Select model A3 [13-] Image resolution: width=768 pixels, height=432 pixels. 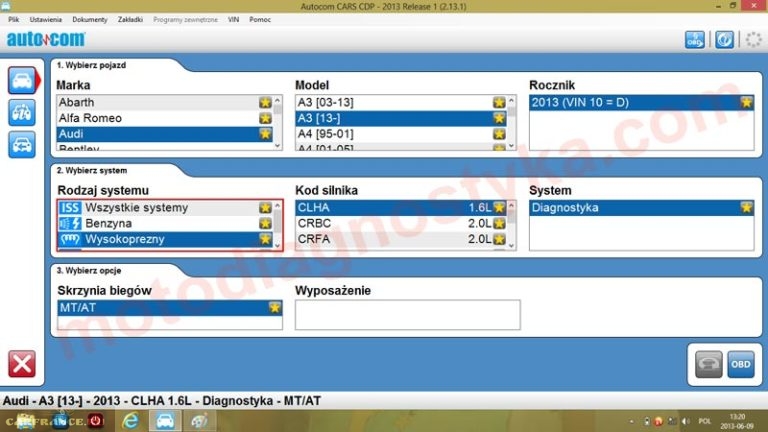tap(401, 118)
